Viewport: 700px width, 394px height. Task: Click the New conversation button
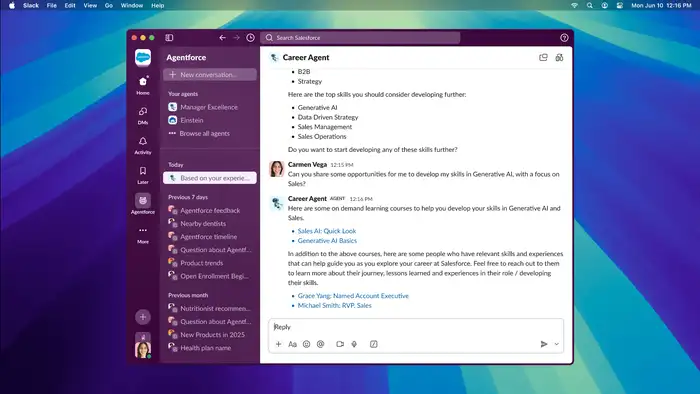click(x=210, y=75)
